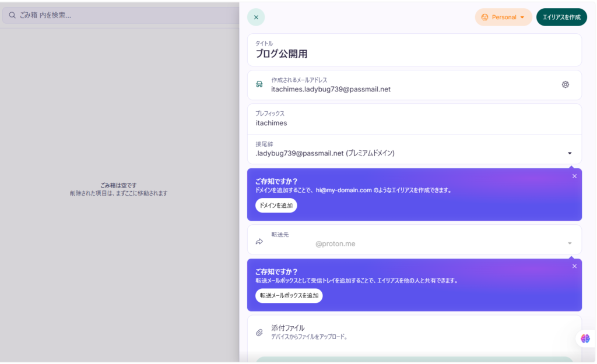The width and height of the screenshot is (597, 364).
Task: Close the alias panel with the green X
Action: pos(255,17)
